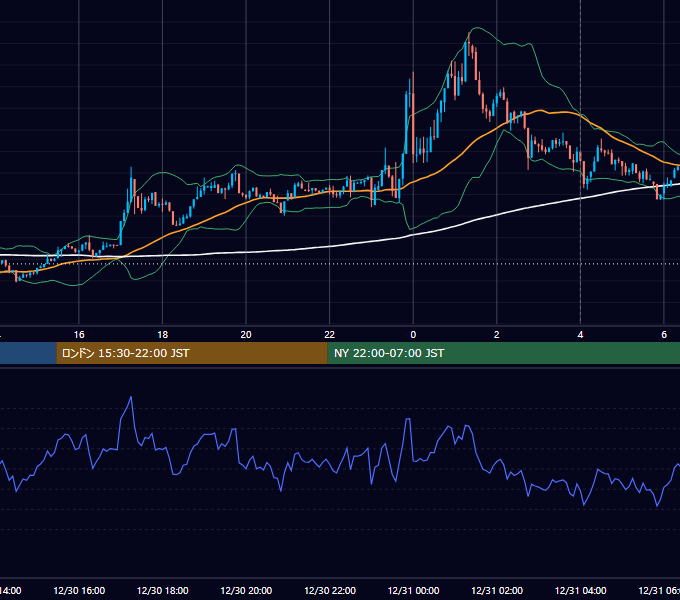Click the date label 12/30 22:00

point(330,590)
